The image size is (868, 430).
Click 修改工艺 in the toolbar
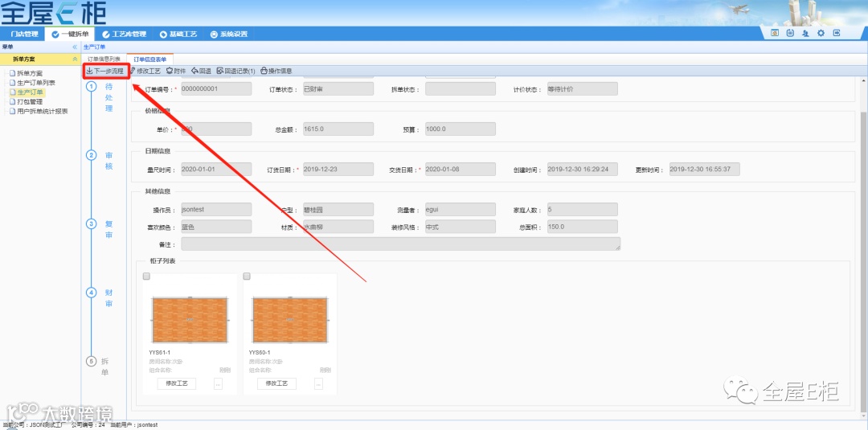[145, 71]
